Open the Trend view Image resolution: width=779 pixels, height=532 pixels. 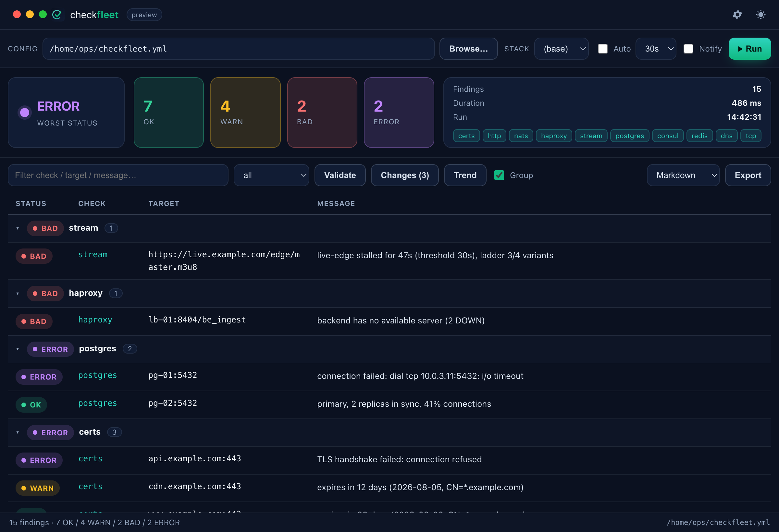point(465,175)
